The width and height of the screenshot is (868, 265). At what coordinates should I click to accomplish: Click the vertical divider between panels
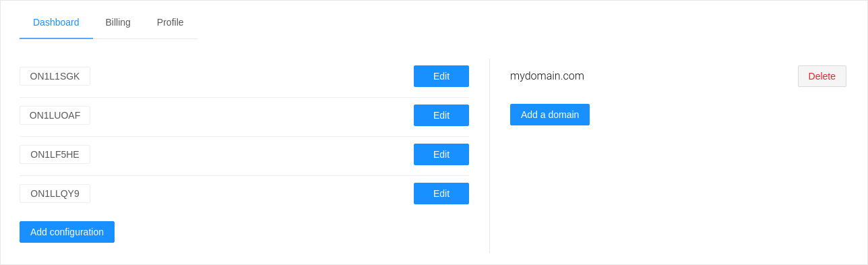[x=489, y=156]
